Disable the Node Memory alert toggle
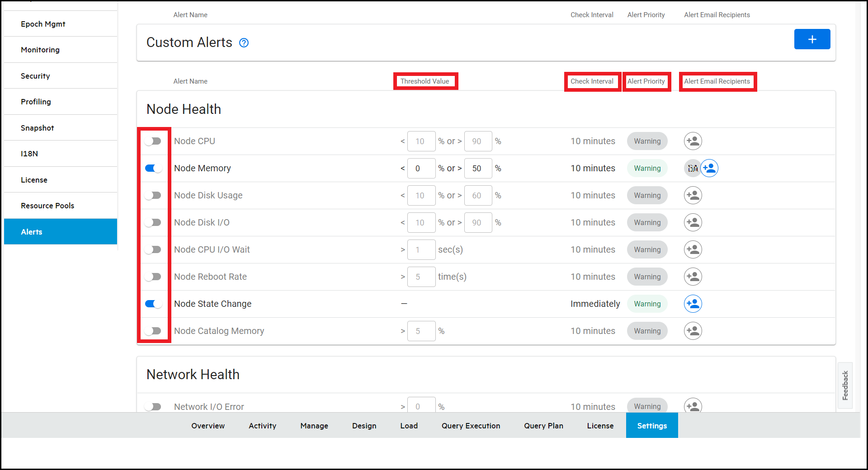Screen dimensions: 868x470 point(153,169)
